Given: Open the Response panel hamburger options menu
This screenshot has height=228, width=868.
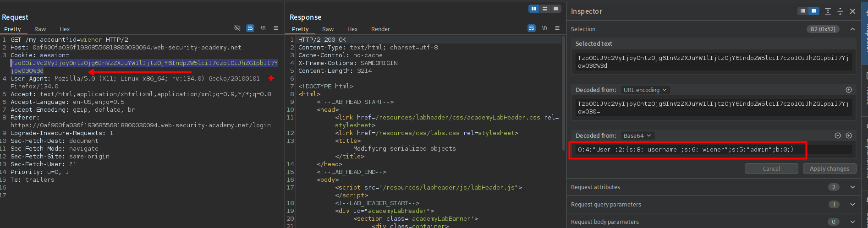Looking at the screenshot, I should tap(557, 28).
